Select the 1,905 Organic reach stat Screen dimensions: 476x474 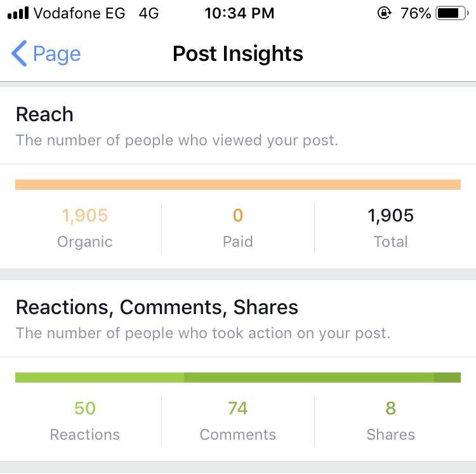[84, 228]
